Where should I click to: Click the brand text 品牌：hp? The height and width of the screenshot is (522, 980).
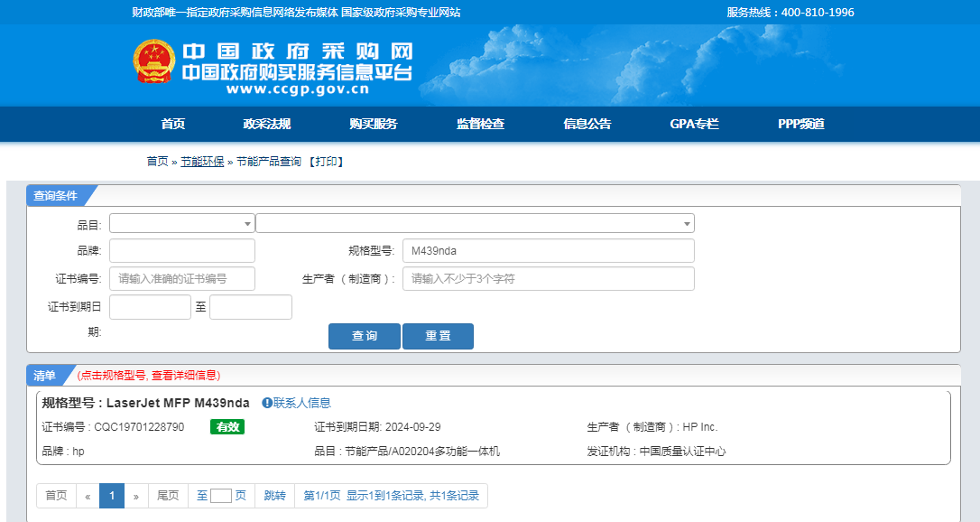pyautogui.click(x=63, y=452)
